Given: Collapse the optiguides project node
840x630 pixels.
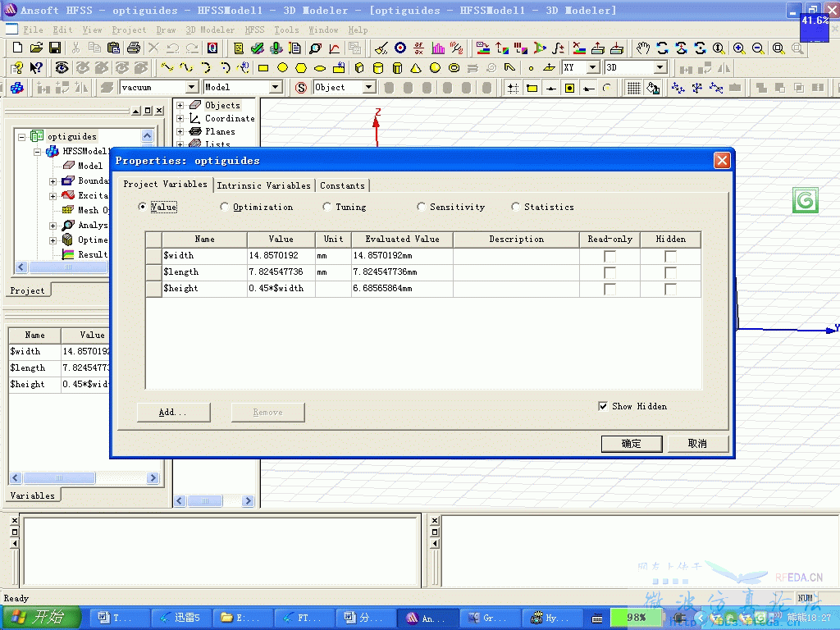Looking at the screenshot, I should click(22, 137).
